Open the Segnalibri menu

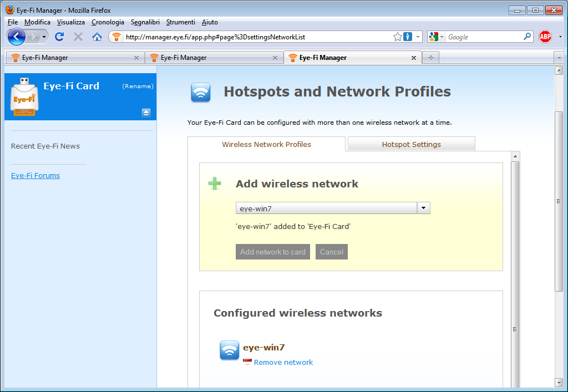click(145, 22)
